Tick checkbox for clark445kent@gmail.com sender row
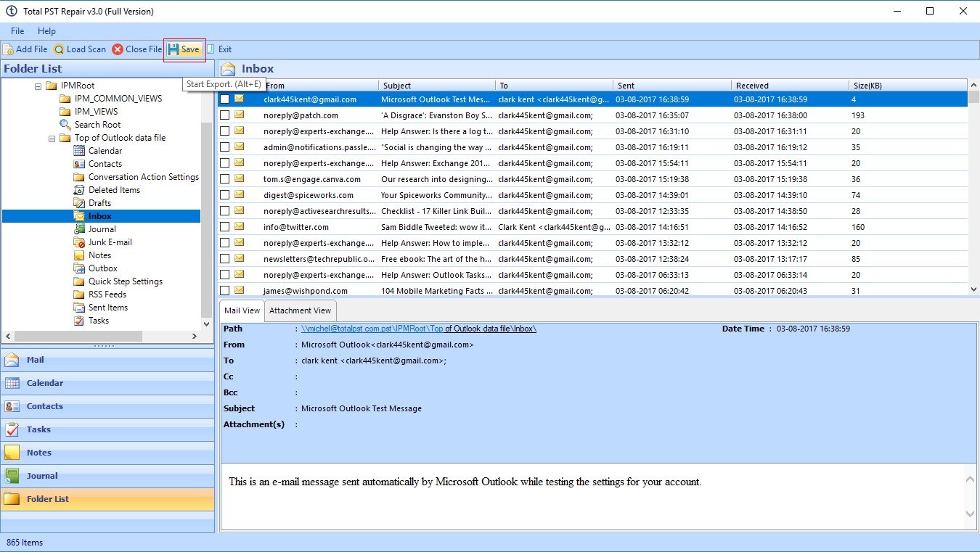Viewport: 980px width, 552px height. pos(225,99)
